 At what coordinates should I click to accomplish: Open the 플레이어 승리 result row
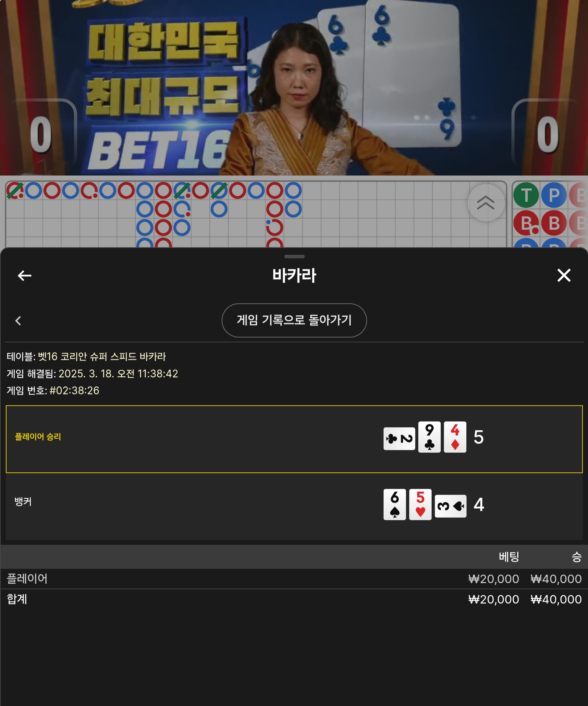click(x=294, y=439)
